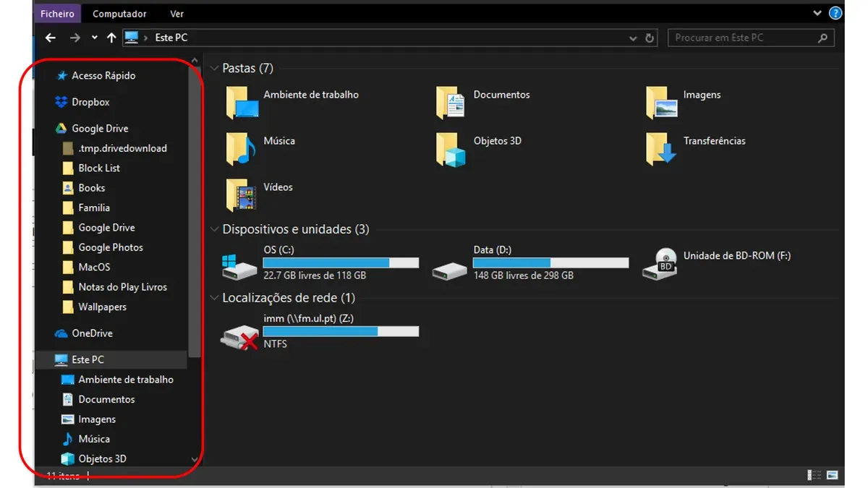Collapse Localizações de rede group

[x=214, y=298]
